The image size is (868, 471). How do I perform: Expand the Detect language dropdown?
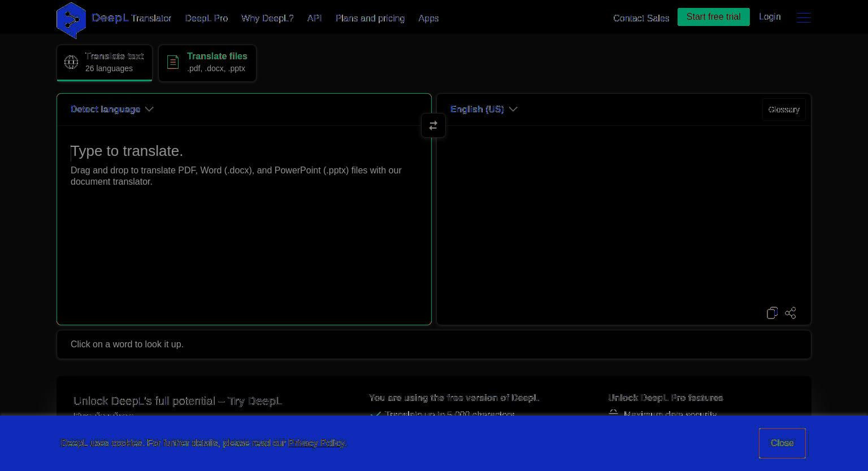112,109
